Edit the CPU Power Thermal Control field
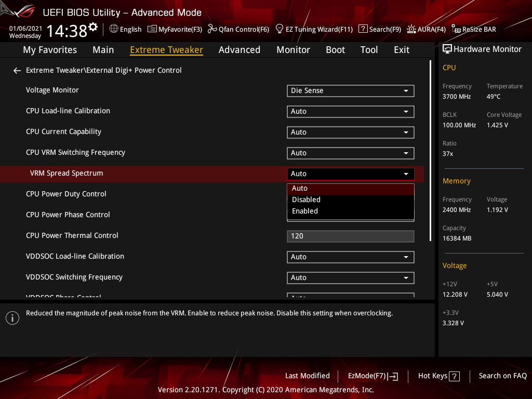This screenshot has width=532, height=399. coord(351,236)
